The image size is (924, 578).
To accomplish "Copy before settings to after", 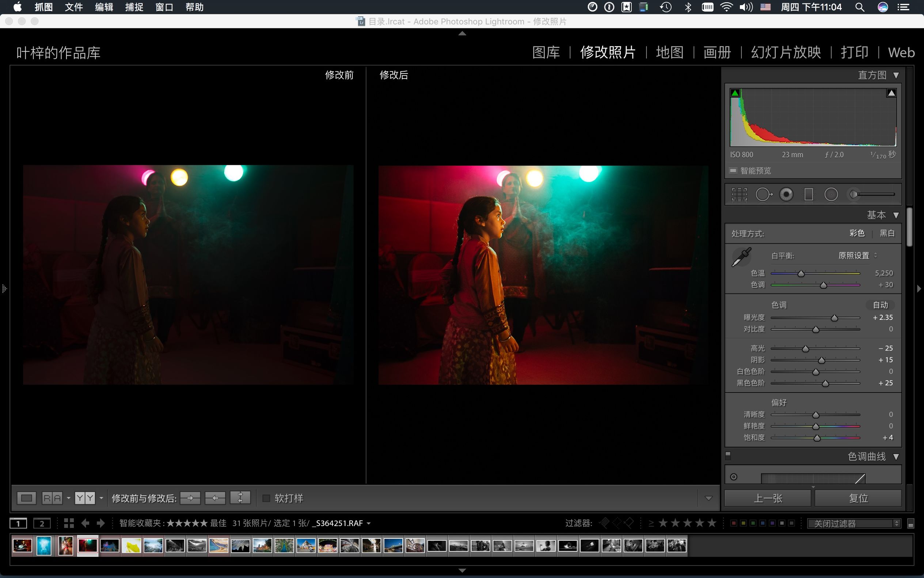I will [x=190, y=498].
